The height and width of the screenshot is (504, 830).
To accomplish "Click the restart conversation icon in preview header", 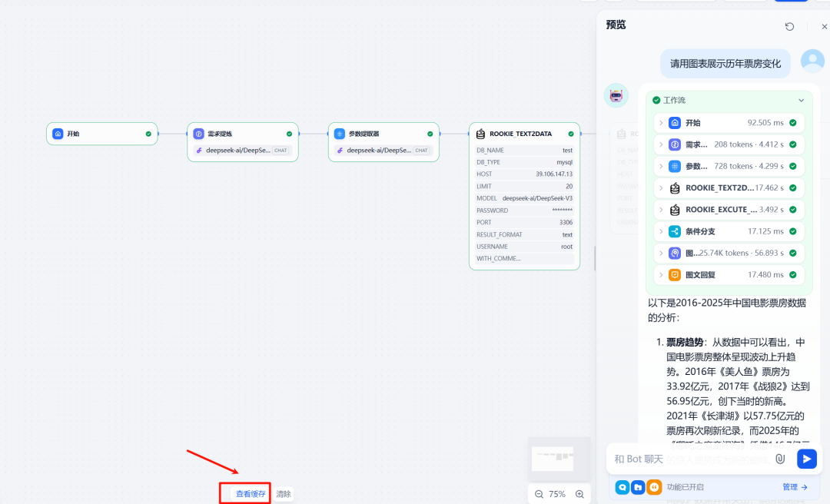I will (x=789, y=26).
